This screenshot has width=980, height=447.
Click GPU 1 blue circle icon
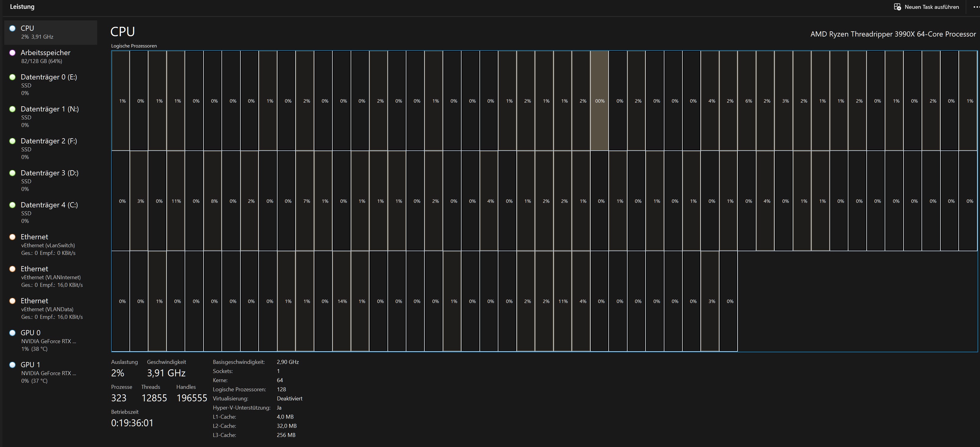click(x=12, y=365)
